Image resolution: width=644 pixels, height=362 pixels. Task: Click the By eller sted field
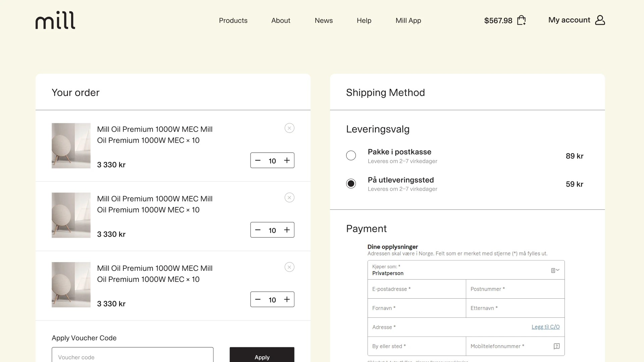point(417,346)
